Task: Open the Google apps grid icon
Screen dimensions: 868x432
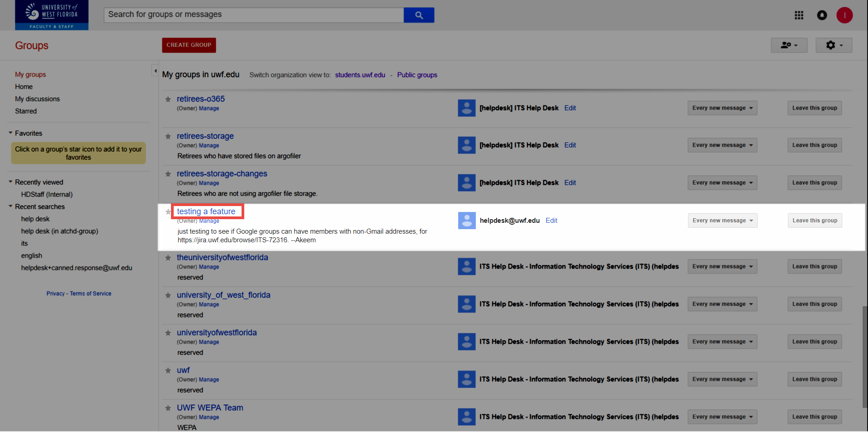Action: [x=799, y=15]
